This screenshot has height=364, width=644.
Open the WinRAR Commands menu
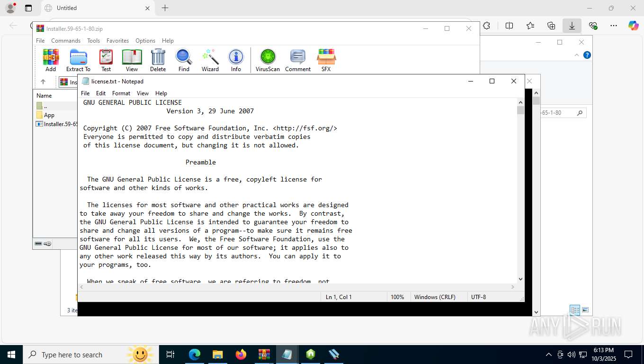66,41
